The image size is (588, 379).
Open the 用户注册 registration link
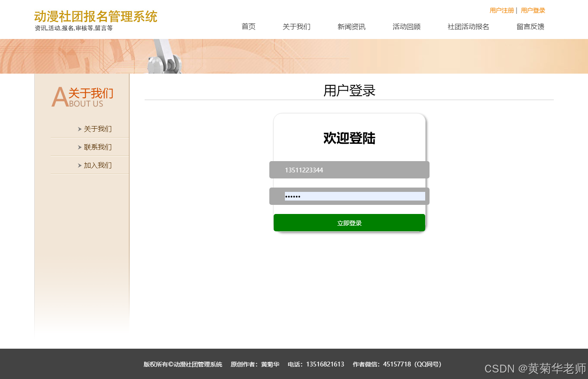pos(501,10)
